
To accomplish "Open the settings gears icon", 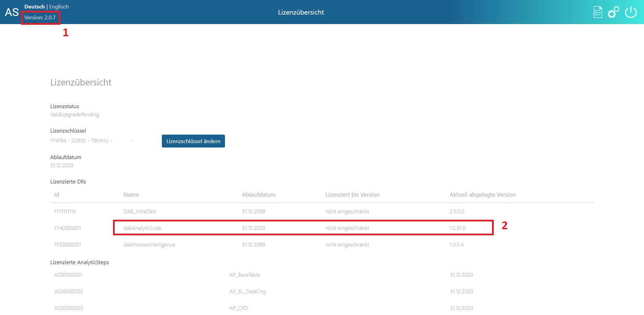I will [613, 12].
